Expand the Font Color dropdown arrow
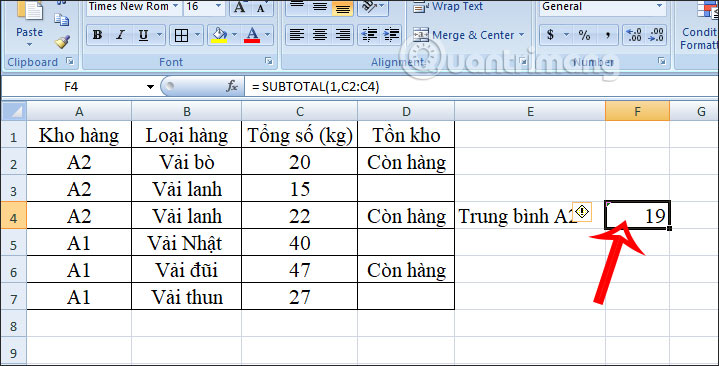719x366 pixels. pos(267,35)
